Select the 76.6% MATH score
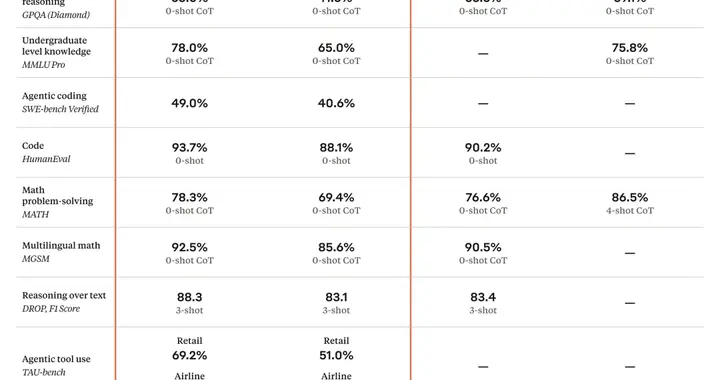Image resolution: width=720 pixels, height=380 pixels. pyautogui.click(x=483, y=197)
